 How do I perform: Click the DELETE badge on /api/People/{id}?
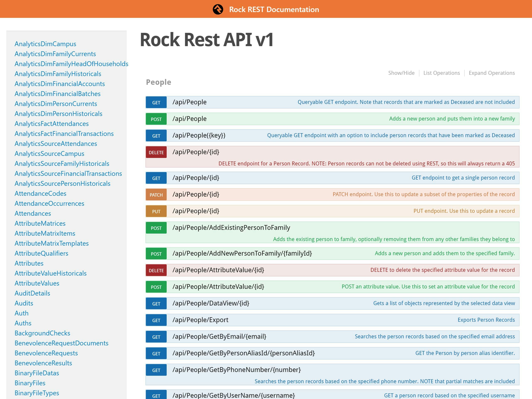coord(156,152)
